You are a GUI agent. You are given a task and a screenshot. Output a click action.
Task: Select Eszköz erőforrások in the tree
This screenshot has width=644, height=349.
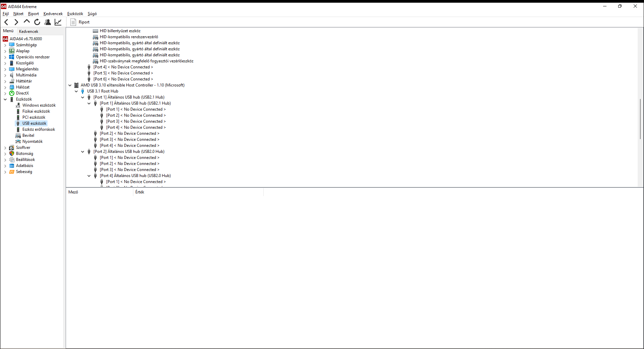(x=39, y=129)
